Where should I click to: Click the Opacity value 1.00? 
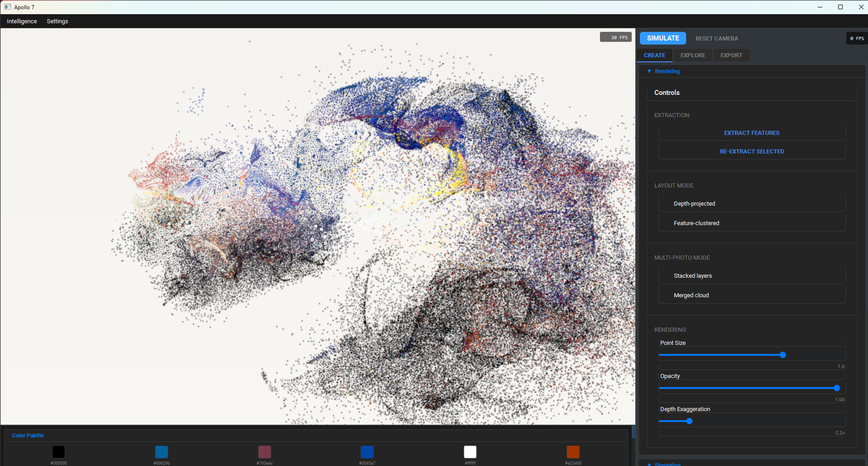[x=839, y=399]
